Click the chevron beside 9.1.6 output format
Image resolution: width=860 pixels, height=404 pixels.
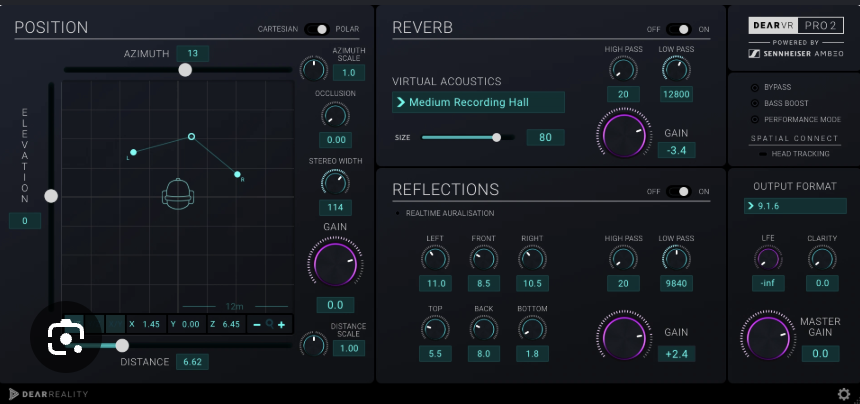[750, 206]
